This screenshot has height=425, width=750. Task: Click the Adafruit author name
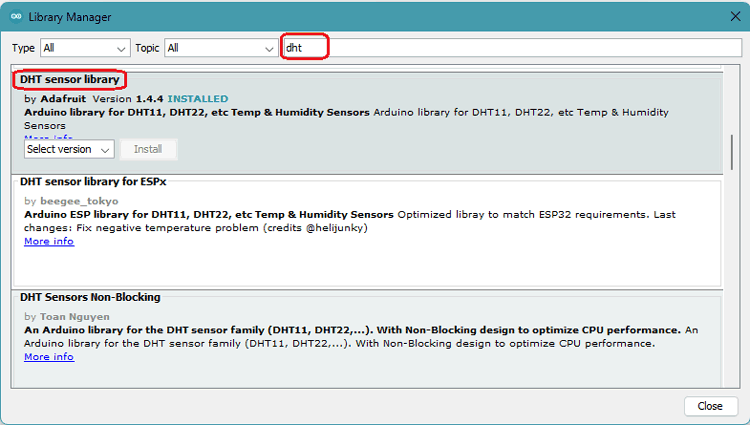pos(63,99)
